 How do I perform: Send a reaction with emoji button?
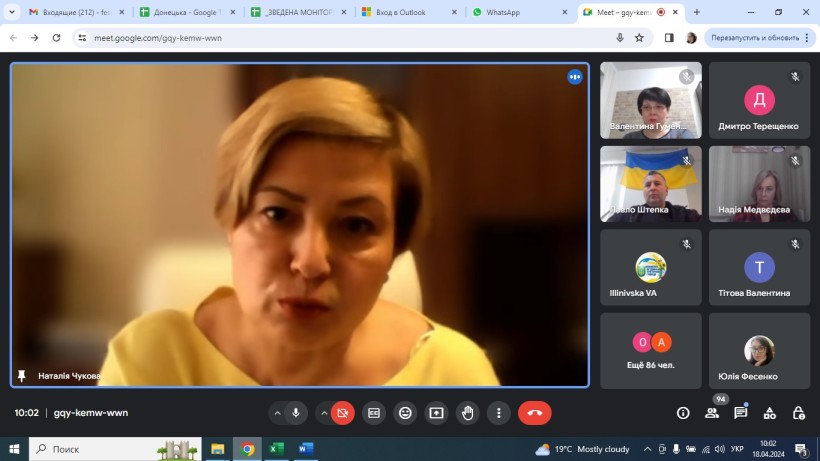point(405,413)
